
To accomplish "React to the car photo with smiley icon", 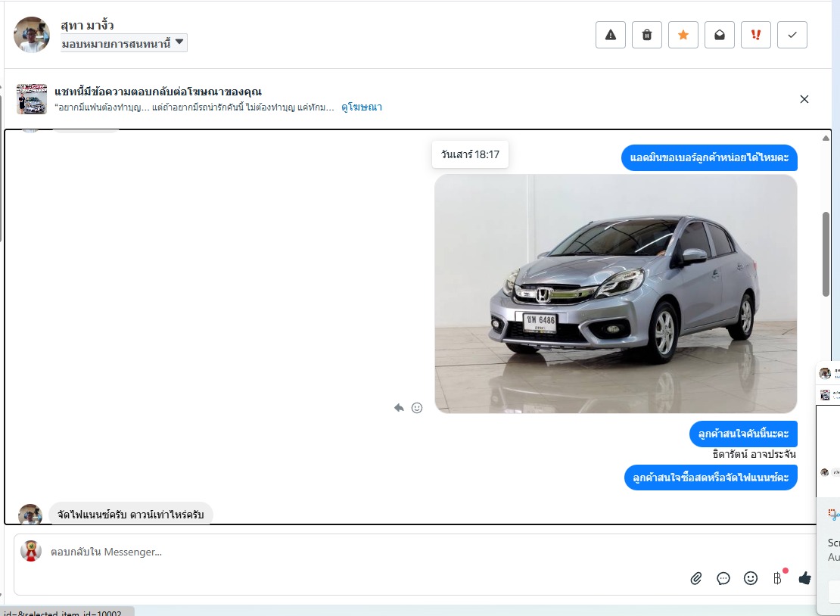I will point(417,408).
